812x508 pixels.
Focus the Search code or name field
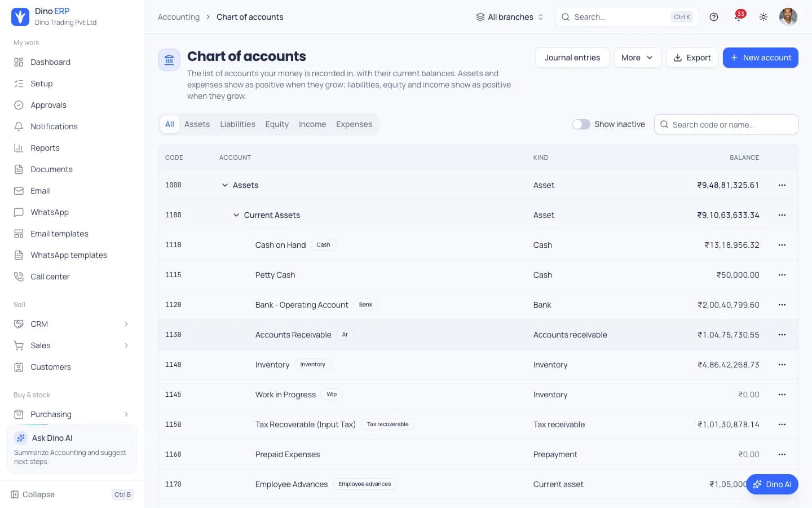(x=726, y=124)
